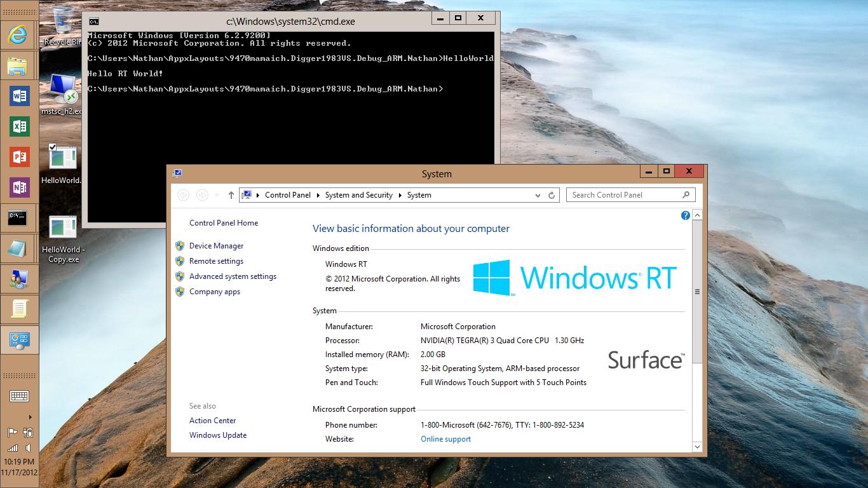Click 'Full Windows Touch Support' value
Image resolution: width=868 pixels, height=488 pixels.
[503, 383]
